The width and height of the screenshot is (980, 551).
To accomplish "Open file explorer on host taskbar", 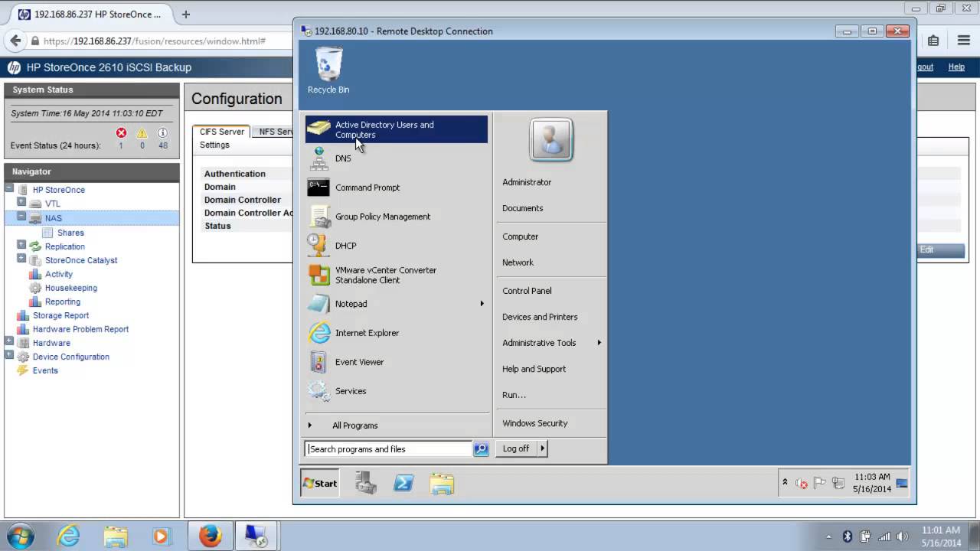I will (115, 536).
